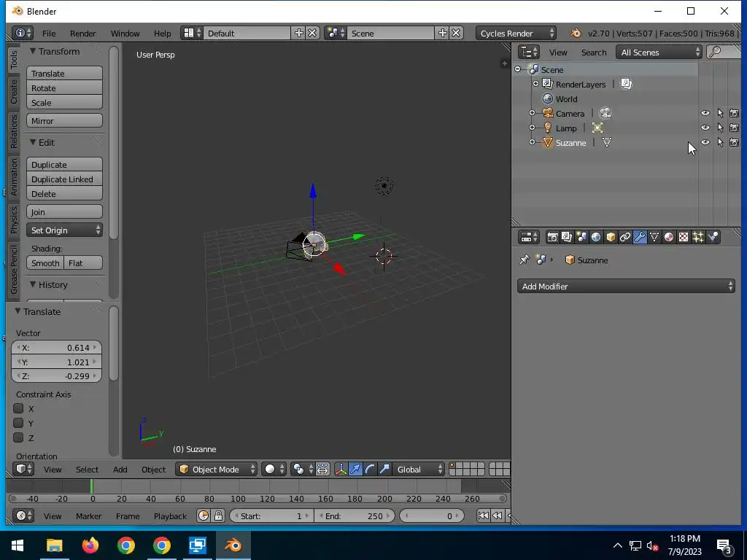Add a new screen layout with plus icon
Viewport: 747px width, 560px height.
pyautogui.click(x=298, y=33)
